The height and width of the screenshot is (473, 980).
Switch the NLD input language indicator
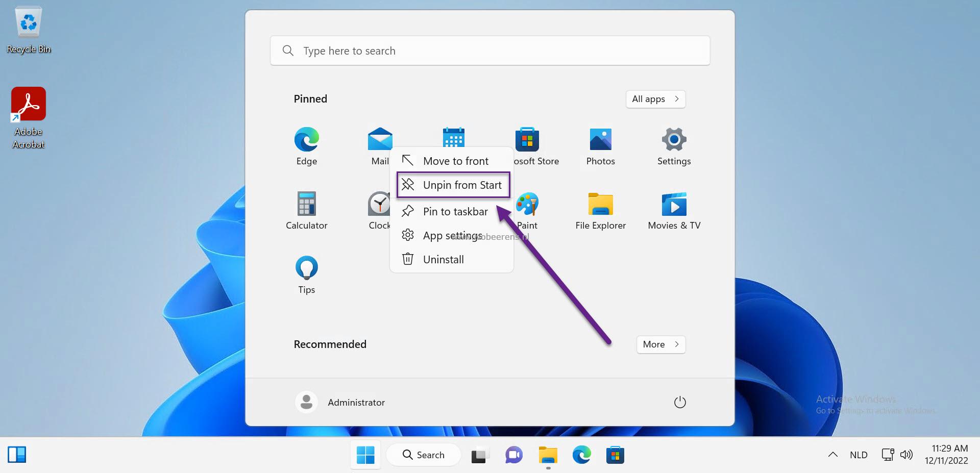[859, 455]
